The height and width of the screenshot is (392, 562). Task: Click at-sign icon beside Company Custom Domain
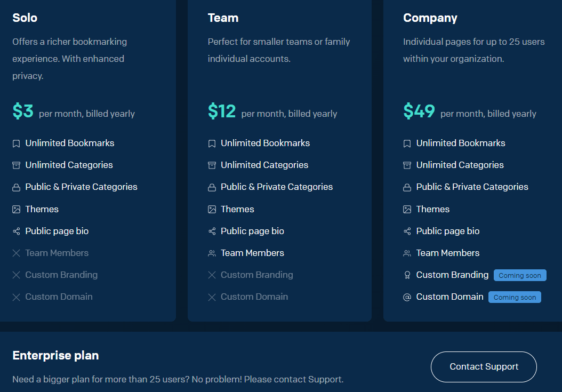click(407, 297)
